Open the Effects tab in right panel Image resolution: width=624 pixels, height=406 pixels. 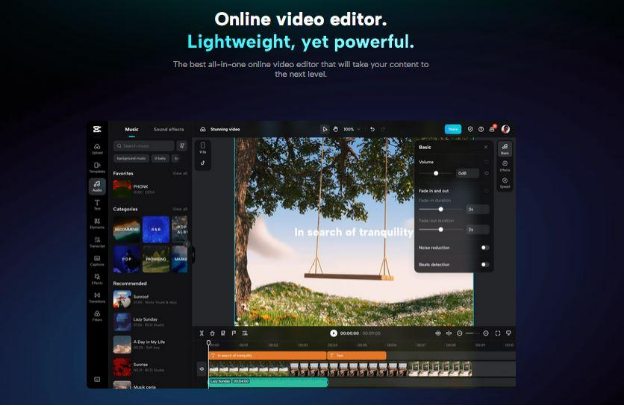[505, 166]
